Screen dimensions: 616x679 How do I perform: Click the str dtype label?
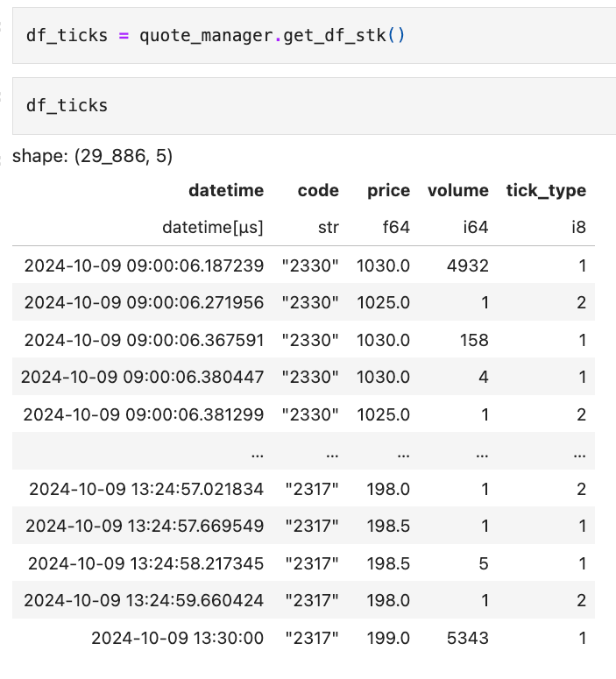coord(329,227)
